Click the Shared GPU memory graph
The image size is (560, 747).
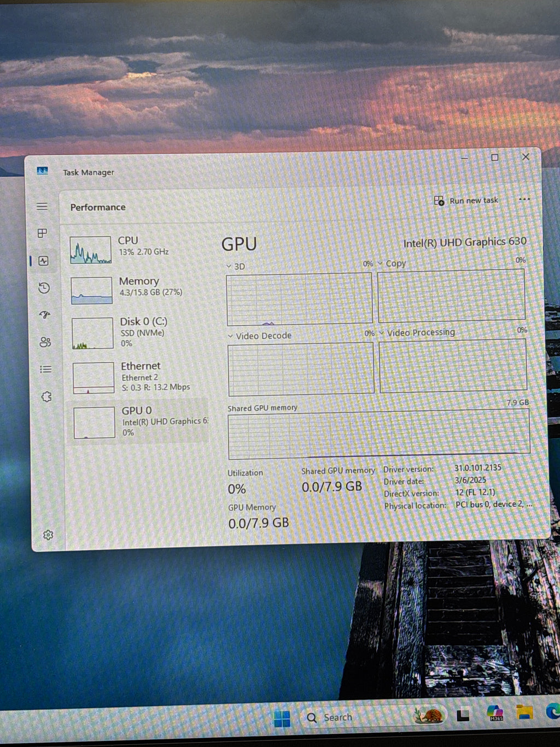pyautogui.click(x=379, y=434)
